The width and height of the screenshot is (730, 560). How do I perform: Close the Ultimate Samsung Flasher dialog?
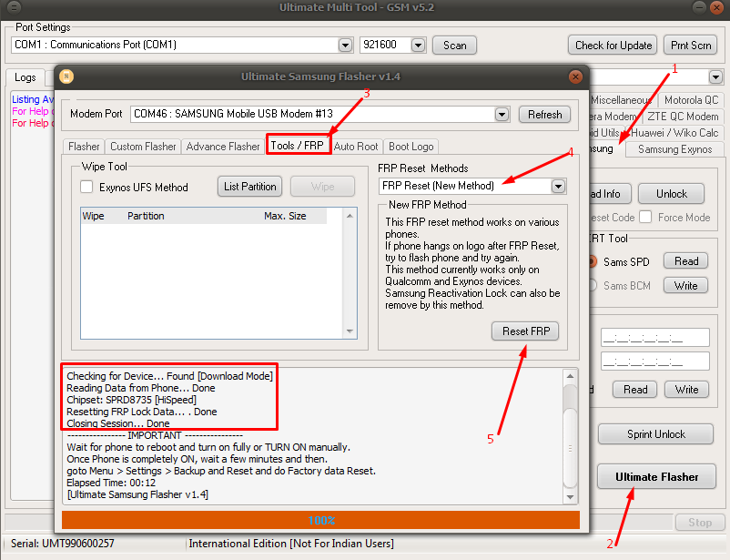(x=575, y=76)
